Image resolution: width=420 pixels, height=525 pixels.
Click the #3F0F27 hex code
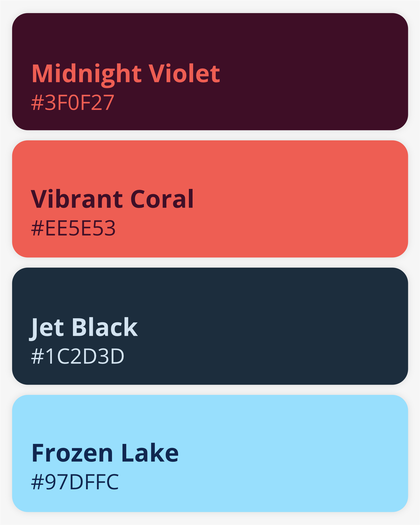pyautogui.click(x=73, y=103)
